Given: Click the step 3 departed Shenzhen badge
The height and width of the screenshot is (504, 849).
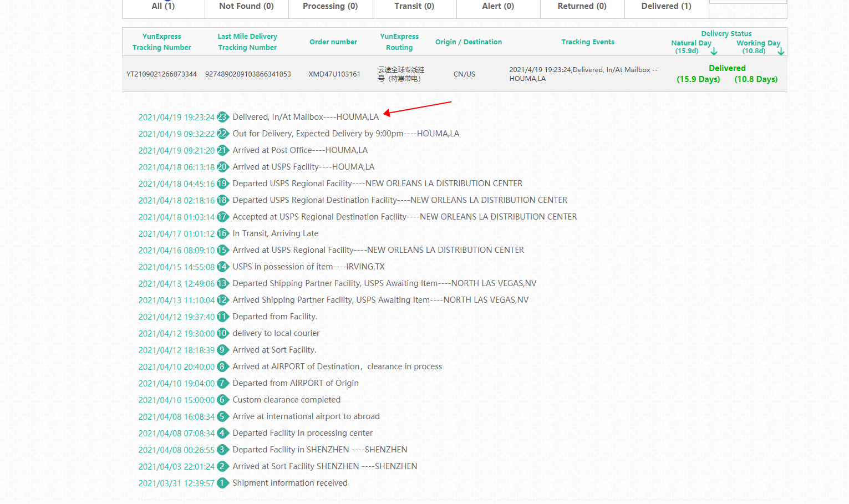Looking at the screenshot, I should pyautogui.click(x=222, y=450).
